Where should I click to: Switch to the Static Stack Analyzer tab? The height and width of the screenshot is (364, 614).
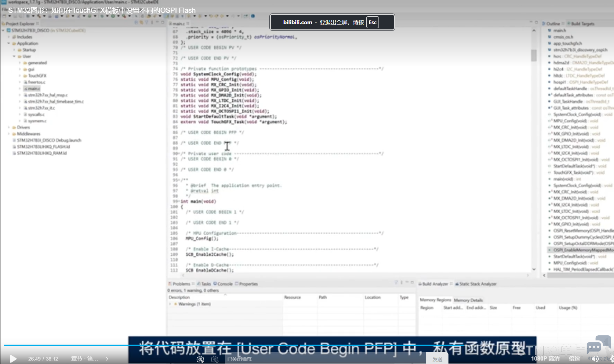tap(476, 284)
